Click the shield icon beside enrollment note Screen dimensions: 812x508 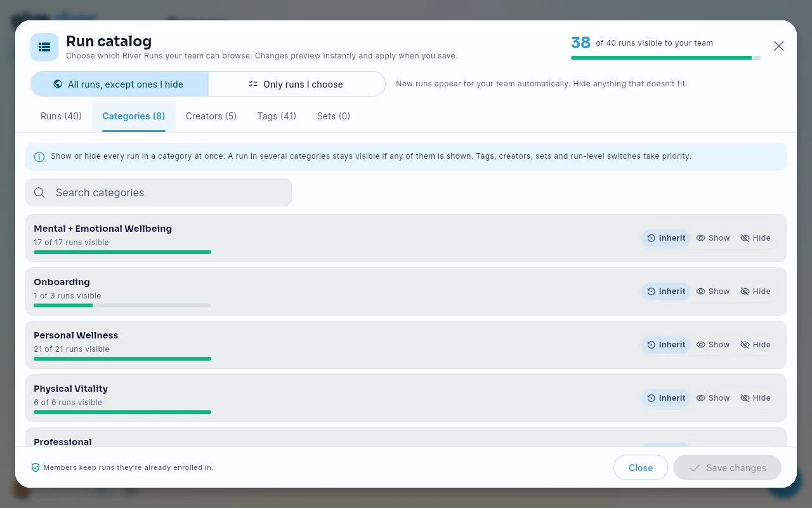point(36,467)
